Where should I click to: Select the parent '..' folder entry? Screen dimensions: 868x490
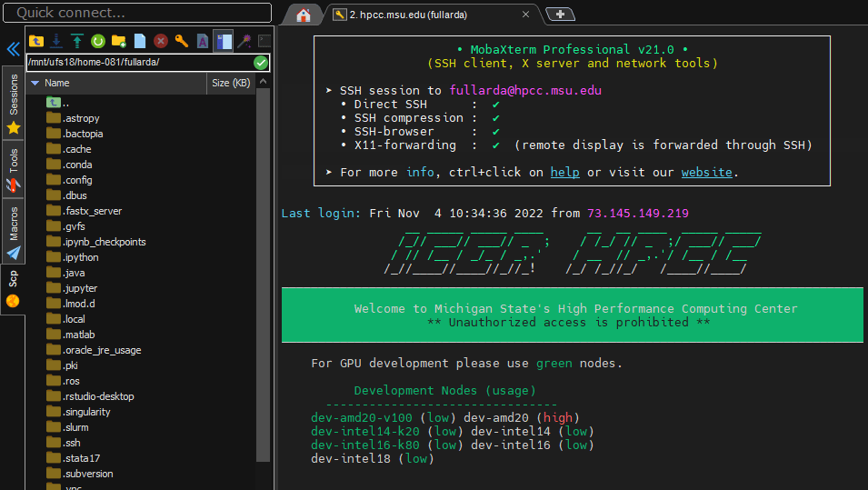click(58, 103)
